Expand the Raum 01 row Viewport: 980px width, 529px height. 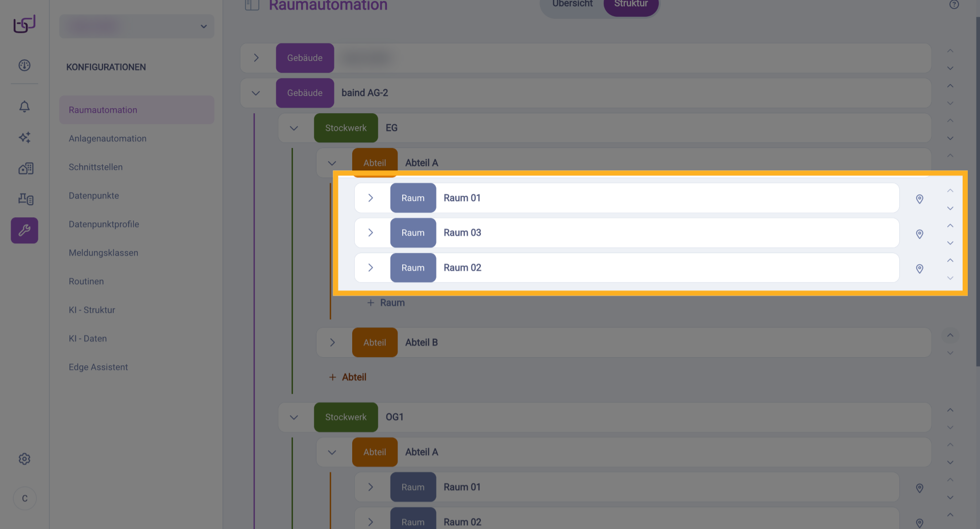(x=371, y=198)
